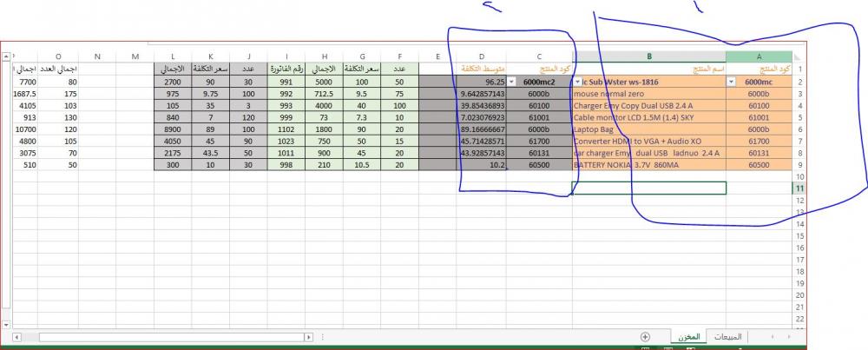Select column A header
This screenshot has width=868, height=350.
pyautogui.click(x=759, y=56)
